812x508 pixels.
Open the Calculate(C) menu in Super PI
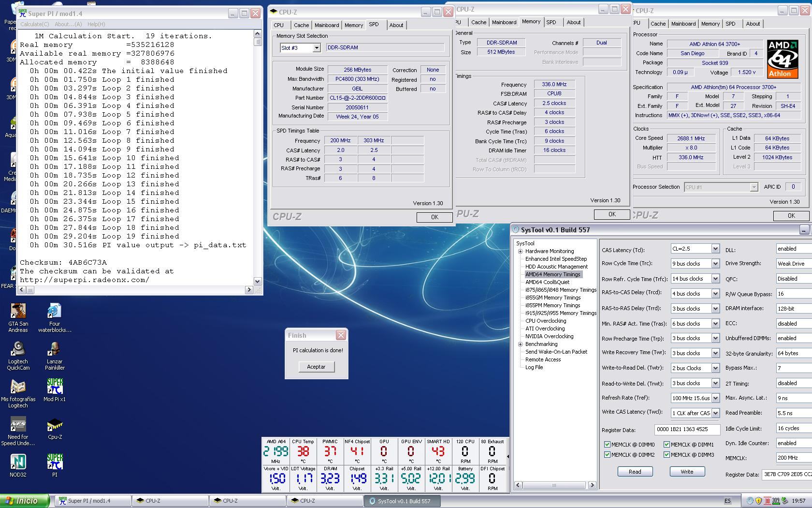(34, 24)
